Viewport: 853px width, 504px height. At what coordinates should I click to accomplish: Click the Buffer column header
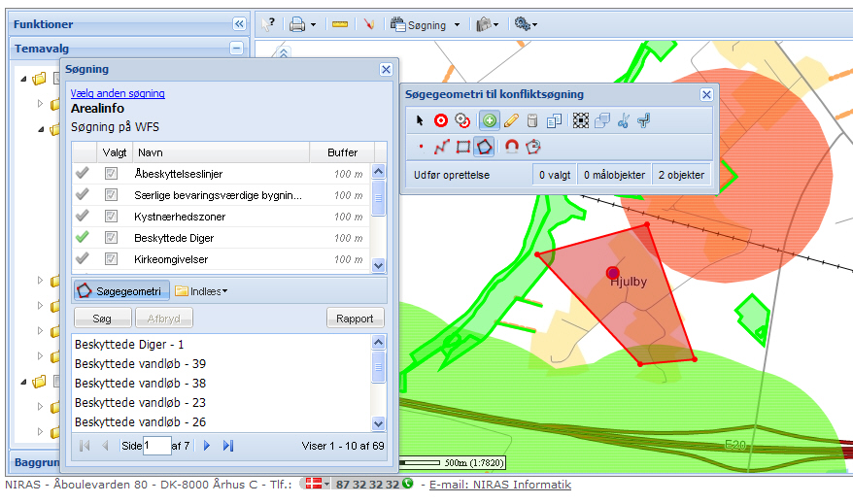pyautogui.click(x=342, y=152)
